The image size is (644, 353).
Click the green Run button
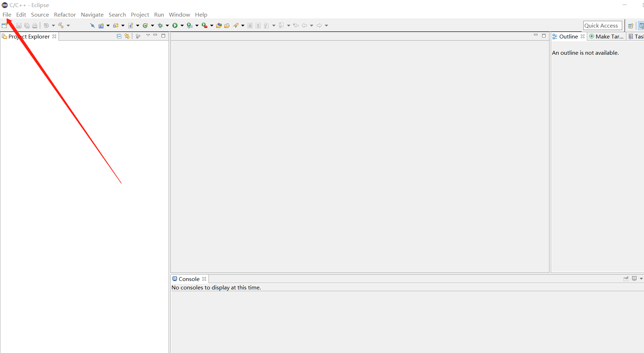[x=175, y=25]
